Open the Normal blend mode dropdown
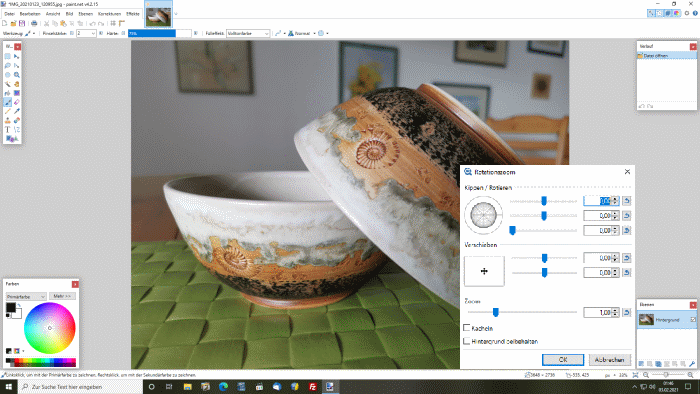The image size is (700, 394). pos(302,33)
